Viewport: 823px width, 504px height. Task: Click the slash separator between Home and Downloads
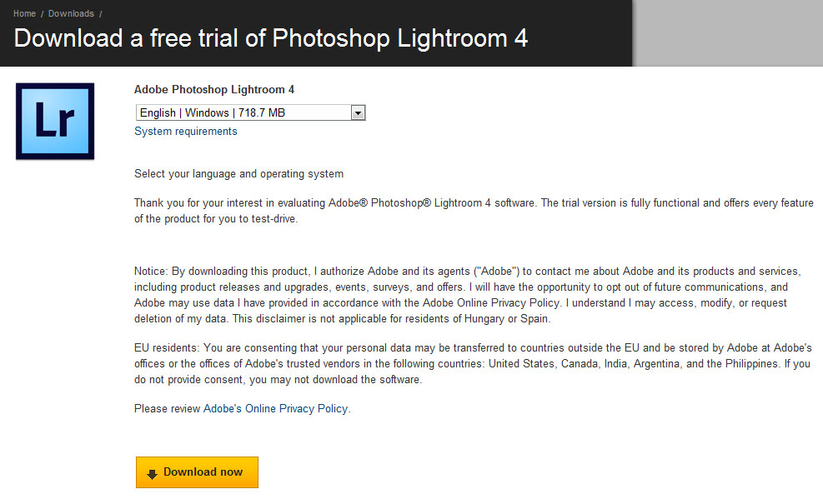(42, 14)
